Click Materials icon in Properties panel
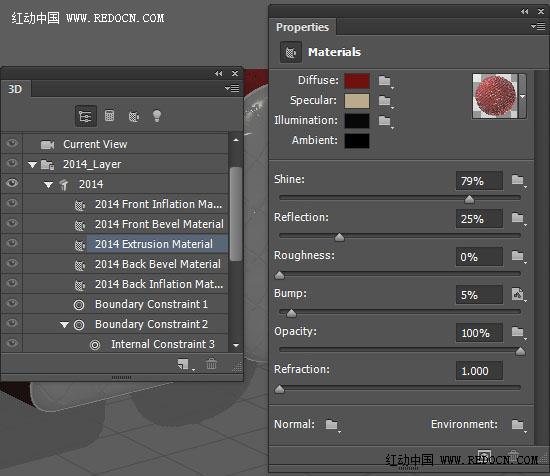 point(291,53)
